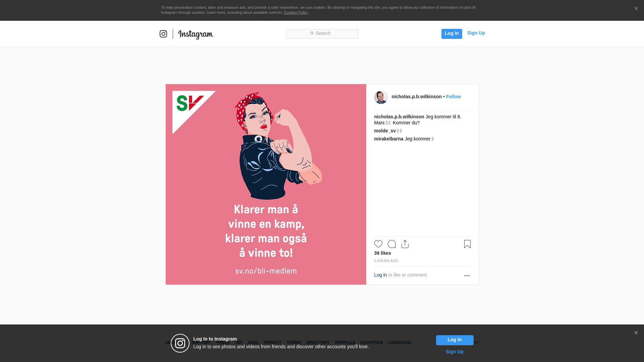The image size is (644, 362).
Task: Click the Search input field
Action: (x=322, y=34)
